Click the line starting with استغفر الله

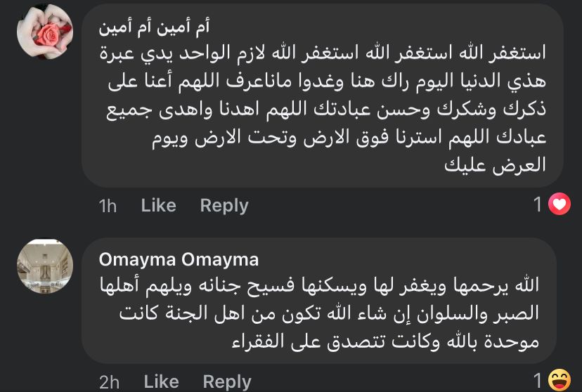[322, 53]
